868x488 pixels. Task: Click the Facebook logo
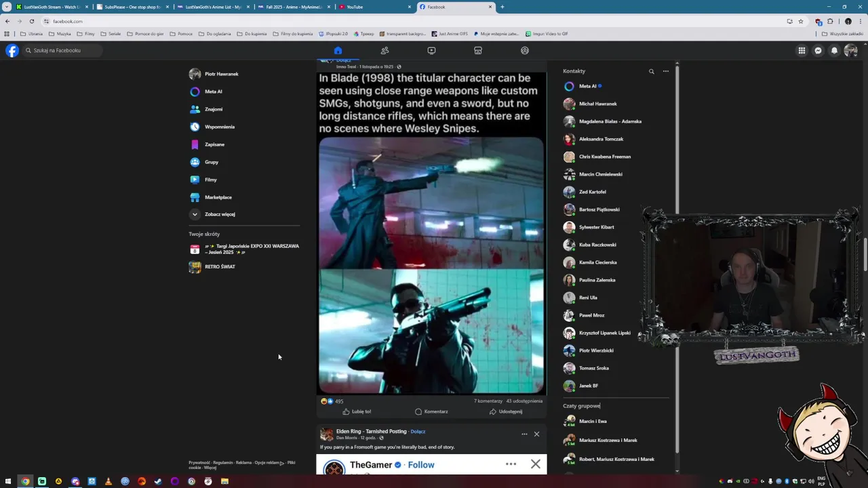(12, 50)
